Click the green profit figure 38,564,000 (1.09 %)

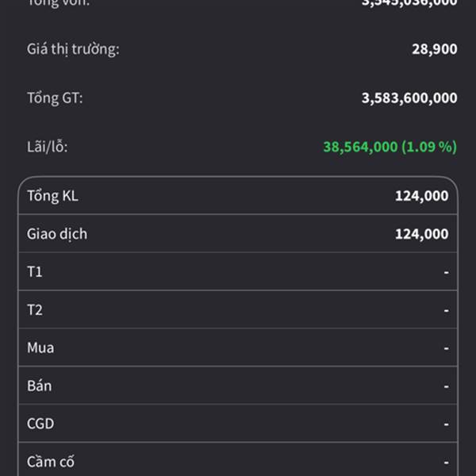(390, 146)
